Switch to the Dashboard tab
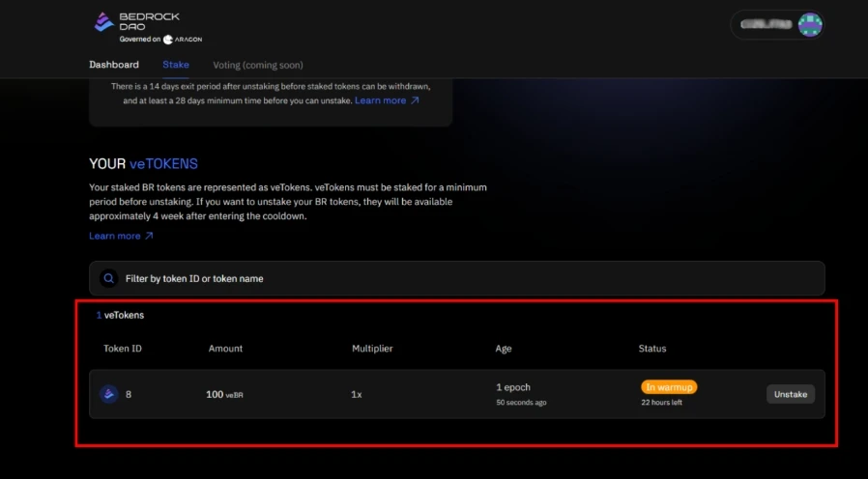This screenshot has height=479, width=868. (x=114, y=65)
